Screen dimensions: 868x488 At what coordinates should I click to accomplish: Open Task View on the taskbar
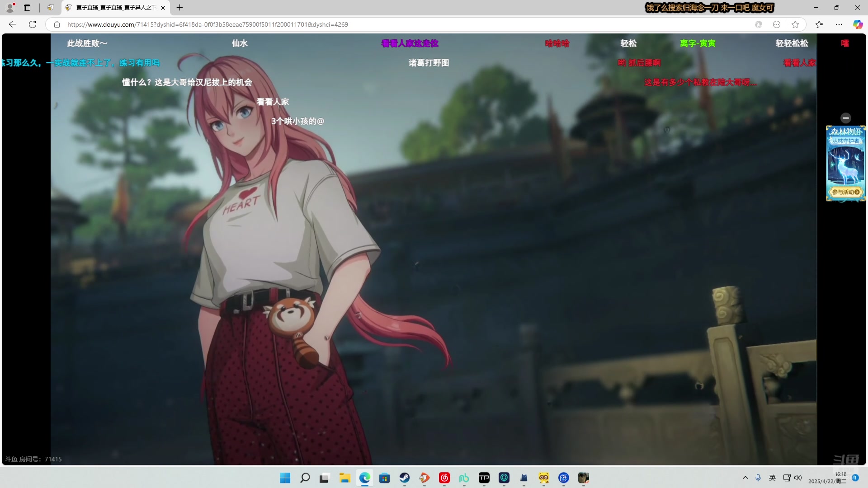[324, 478]
